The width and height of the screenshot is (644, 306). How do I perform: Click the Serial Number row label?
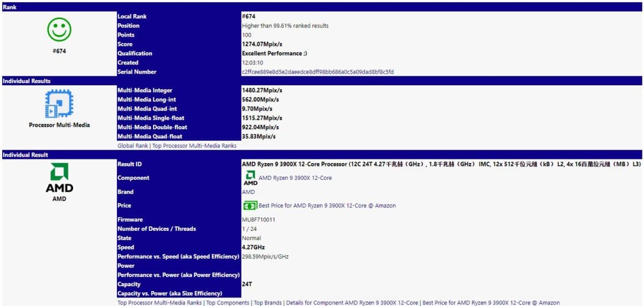pyautogui.click(x=137, y=72)
